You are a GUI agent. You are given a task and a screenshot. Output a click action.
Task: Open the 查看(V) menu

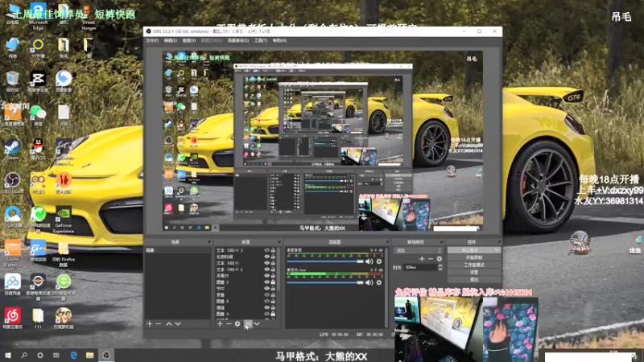(189, 41)
